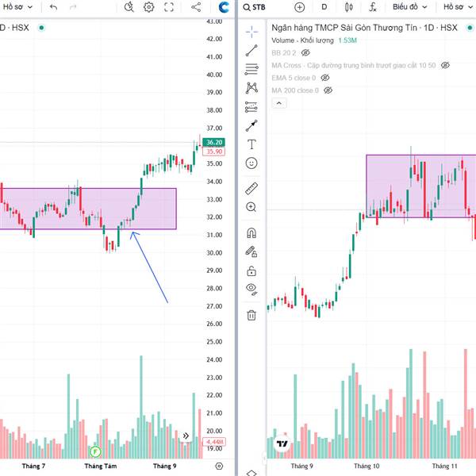
Task: Show the MA Cross 10 50 indicator
Action: click(x=445, y=65)
